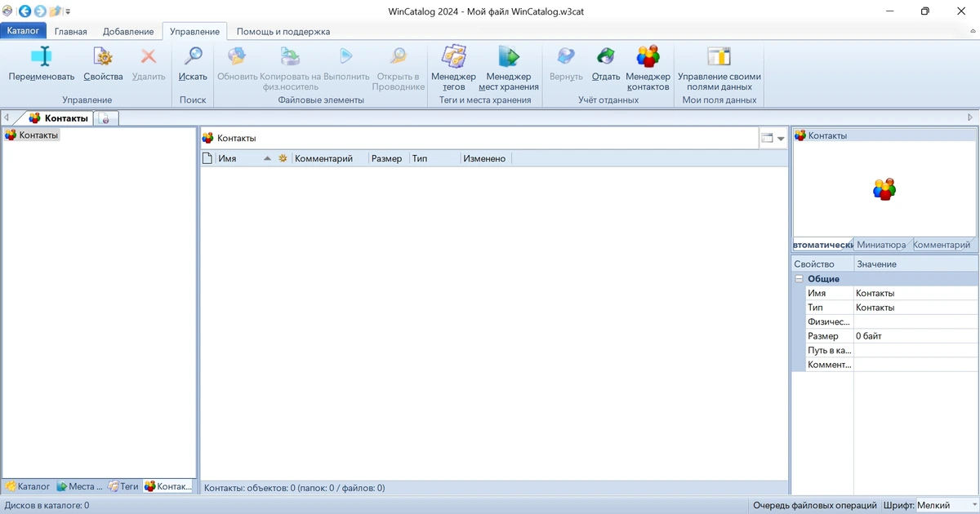Open the view mode dropdown arrow
Image resolution: width=980 pixels, height=514 pixels.
[x=781, y=139]
